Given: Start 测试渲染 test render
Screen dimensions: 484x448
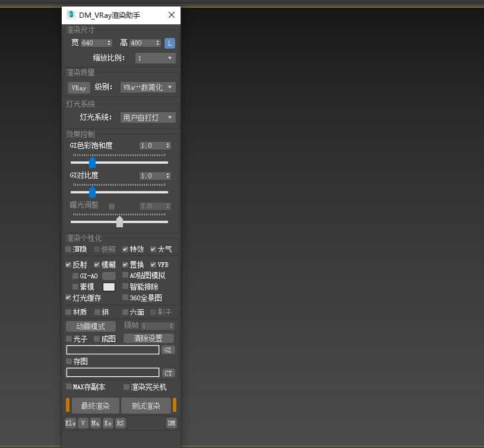Looking at the screenshot, I should pyautogui.click(x=146, y=406).
